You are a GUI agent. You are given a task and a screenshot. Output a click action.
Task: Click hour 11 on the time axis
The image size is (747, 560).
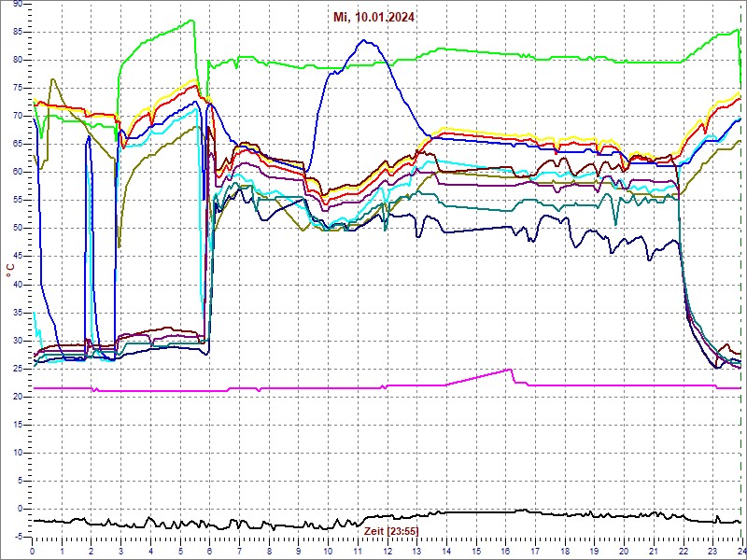[358, 551]
